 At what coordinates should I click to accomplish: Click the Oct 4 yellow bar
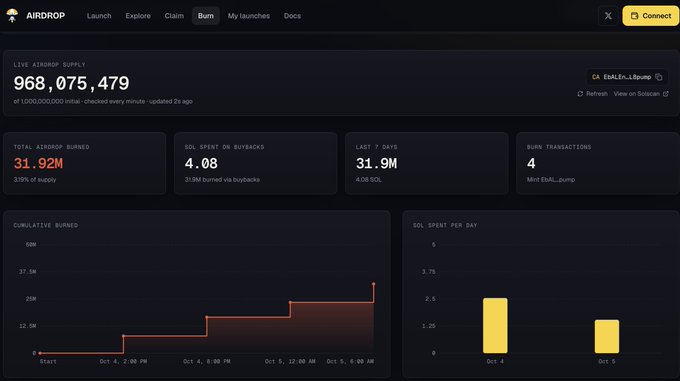[x=495, y=326]
